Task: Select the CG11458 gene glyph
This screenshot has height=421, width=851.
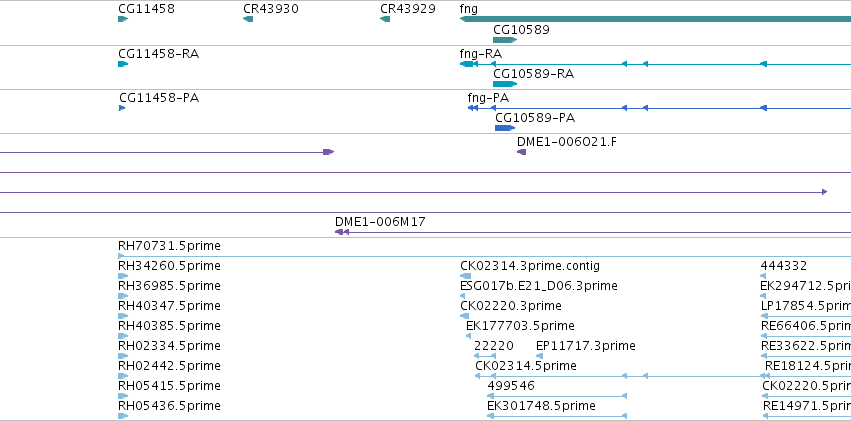Action: [123, 19]
